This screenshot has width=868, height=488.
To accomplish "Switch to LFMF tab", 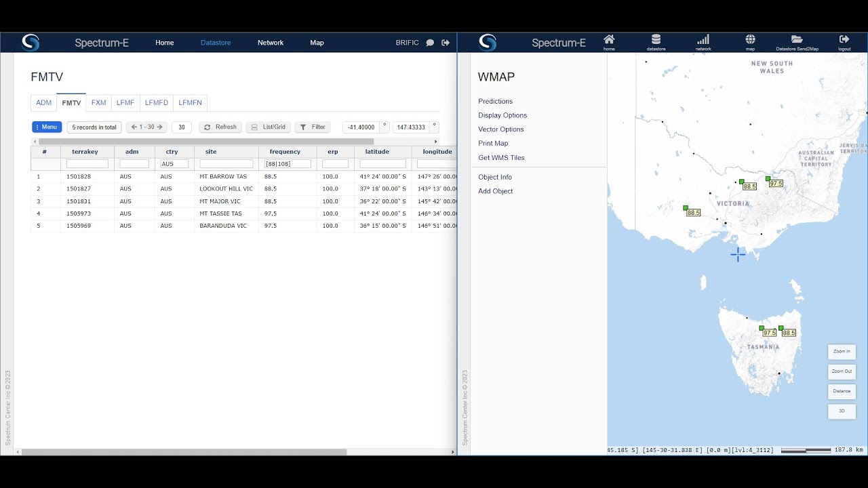I will click(125, 103).
